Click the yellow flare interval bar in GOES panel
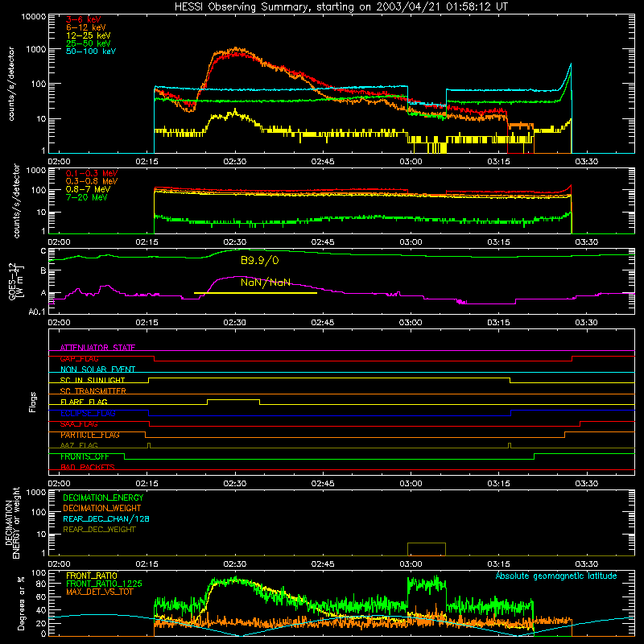Screen dimensions: 644x644 [x=255, y=293]
